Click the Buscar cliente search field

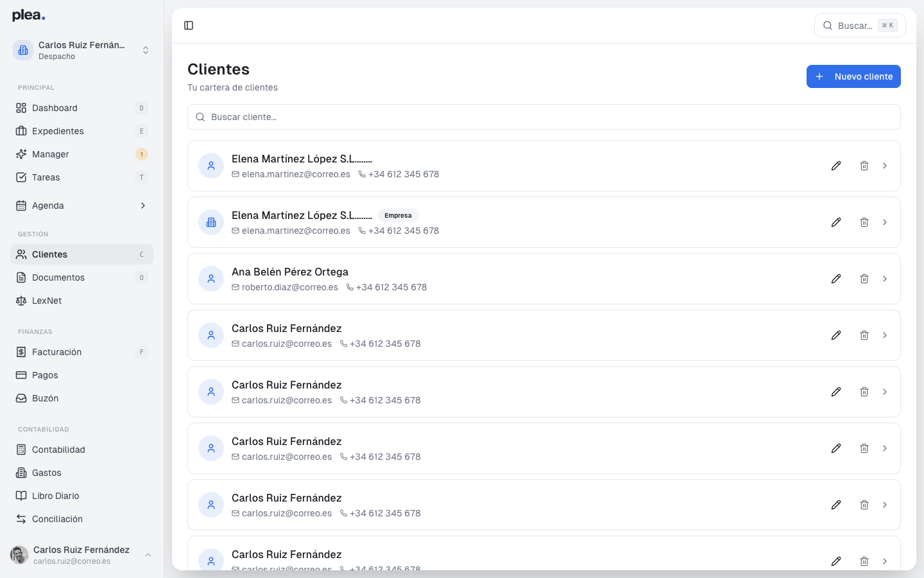point(544,117)
